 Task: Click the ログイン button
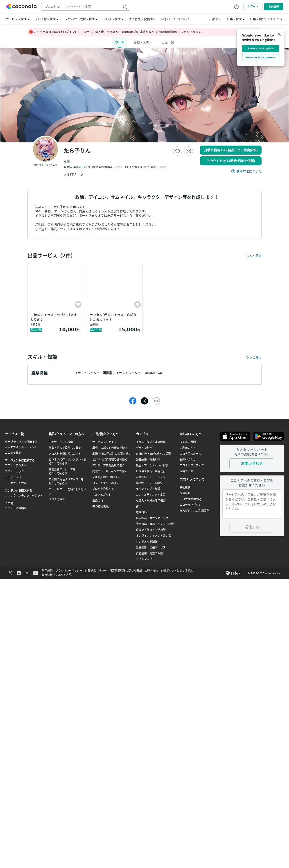(253, 7)
